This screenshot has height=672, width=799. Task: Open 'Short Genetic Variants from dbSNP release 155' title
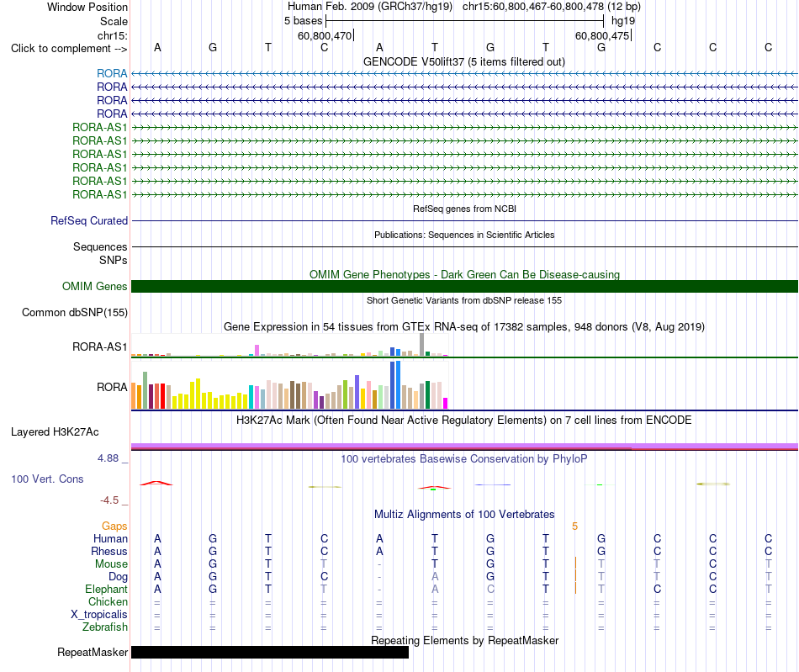point(464,300)
